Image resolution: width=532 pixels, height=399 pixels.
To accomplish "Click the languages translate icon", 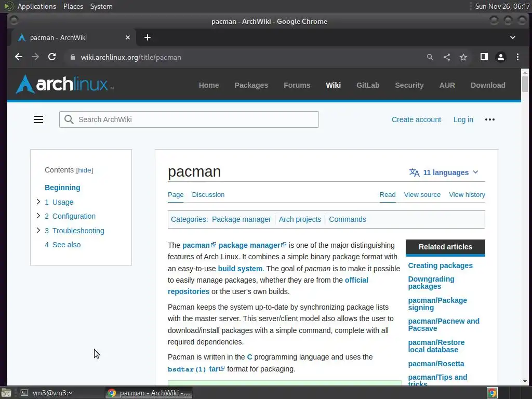I will click(414, 172).
